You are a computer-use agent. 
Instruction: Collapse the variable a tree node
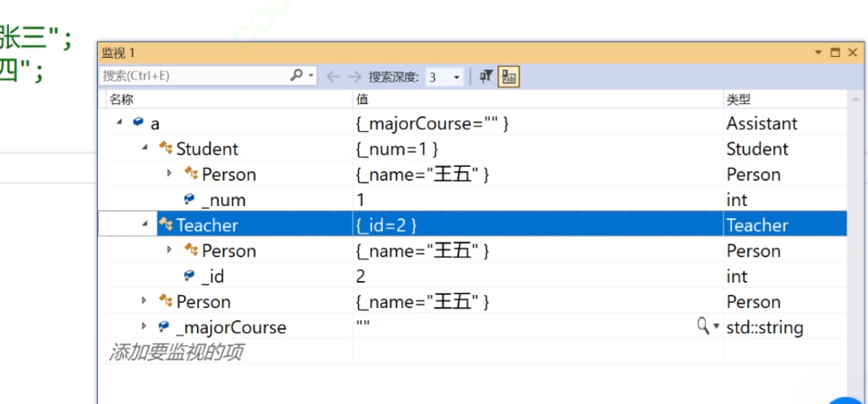click(119, 123)
